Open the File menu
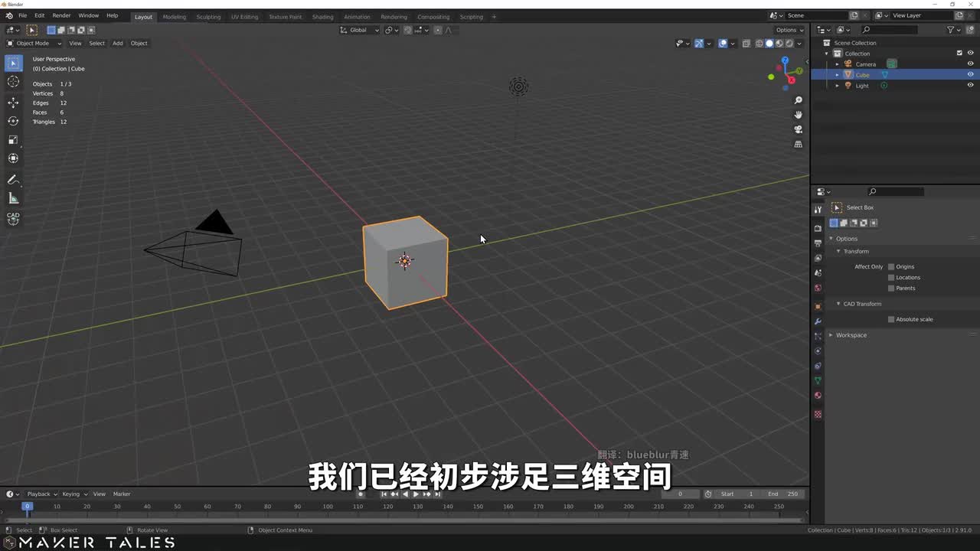 22,15
